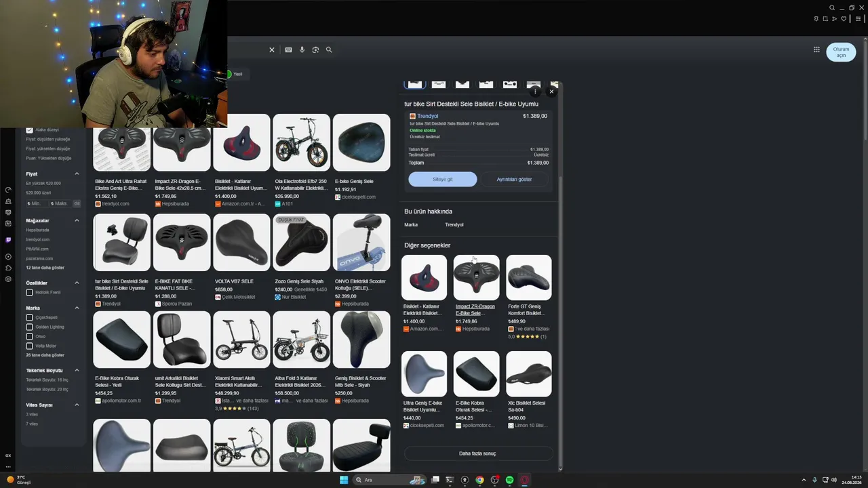Open the VOLTA VB7 SELE product thumbnail
The height and width of the screenshot is (488, 868).
pyautogui.click(x=241, y=243)
